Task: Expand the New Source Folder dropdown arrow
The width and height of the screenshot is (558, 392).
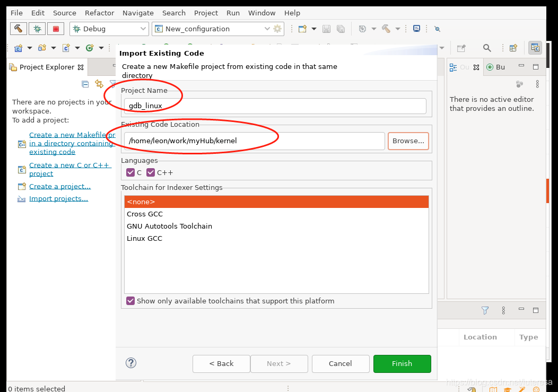Action: [54, 48]
